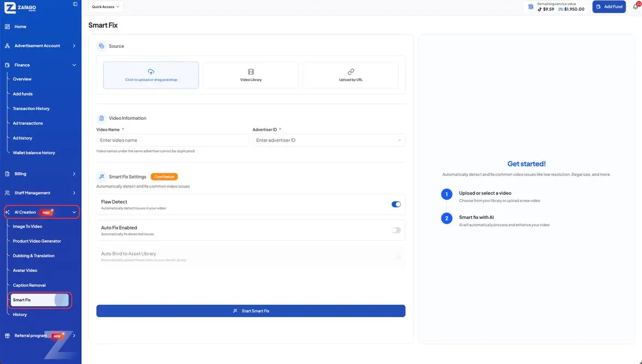Open Image To Video tool
This screenshot has height=364, width=642.
[27, 226]
